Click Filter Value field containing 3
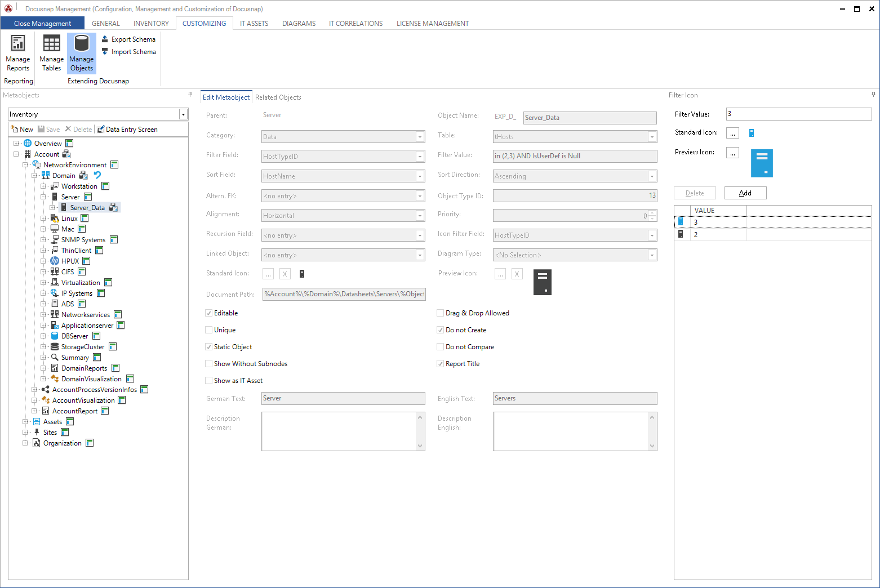Viewport: 880px width, 588px height. 799,114
